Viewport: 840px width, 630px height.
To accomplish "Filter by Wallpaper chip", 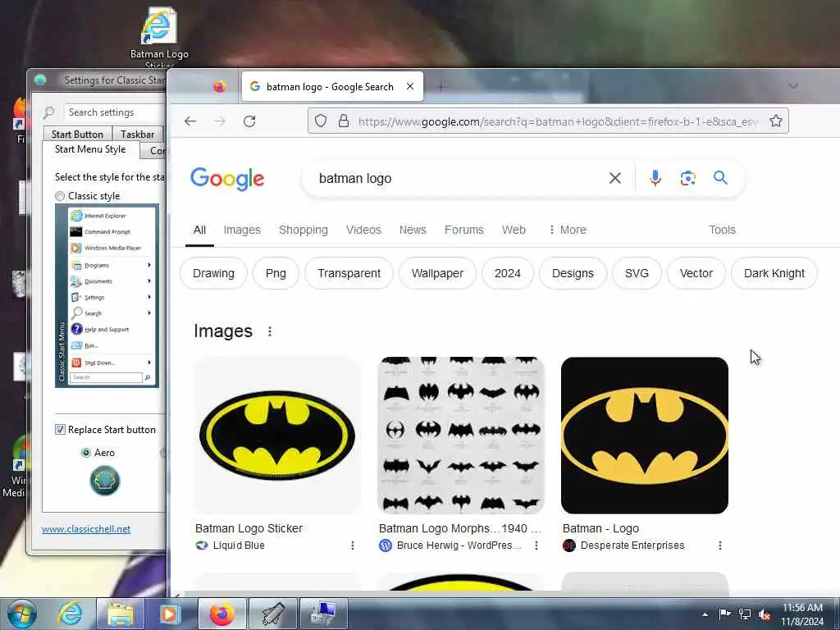I will (438, 273).
